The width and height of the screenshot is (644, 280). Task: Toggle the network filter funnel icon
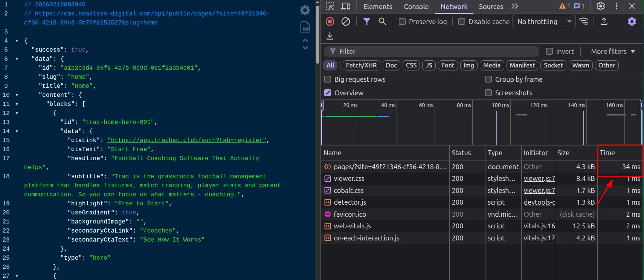[x=366, y=21]
